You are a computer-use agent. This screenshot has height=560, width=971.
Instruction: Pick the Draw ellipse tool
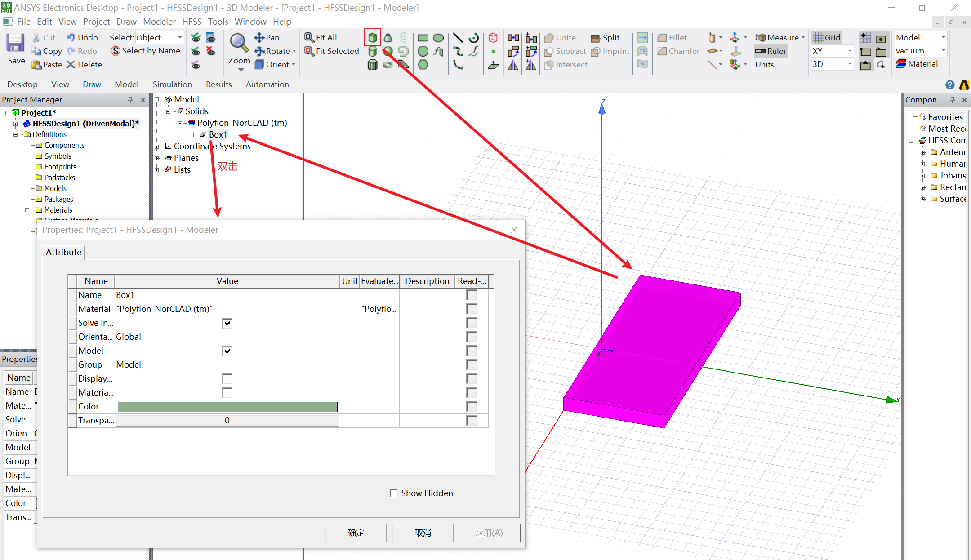[x=438, y=38]
